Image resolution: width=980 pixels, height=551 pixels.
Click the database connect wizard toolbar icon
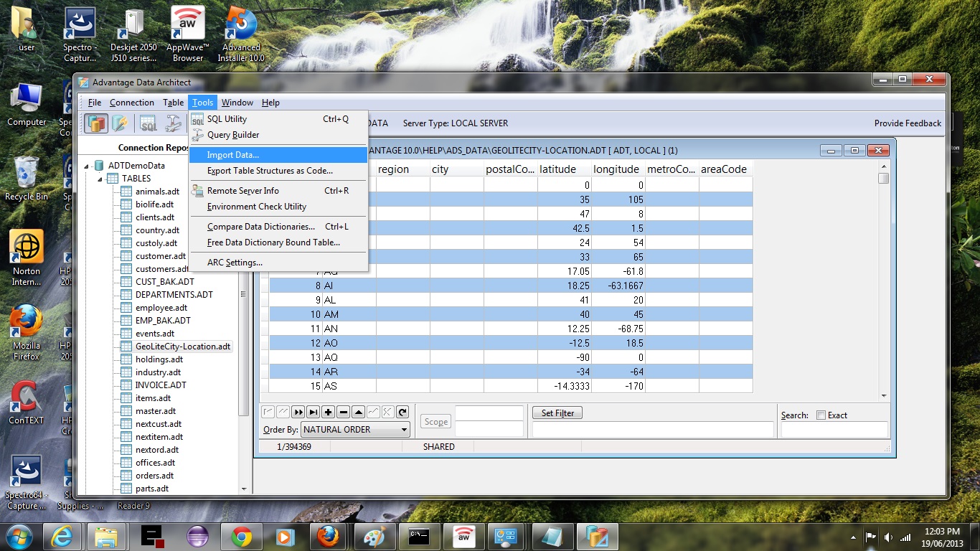point(120,123)
